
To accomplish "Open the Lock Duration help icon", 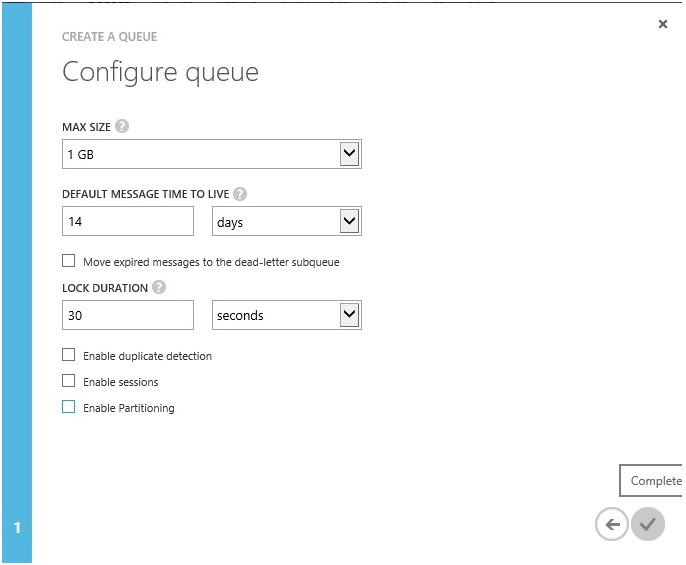I will pyautogui.click(x=159, y=287).
